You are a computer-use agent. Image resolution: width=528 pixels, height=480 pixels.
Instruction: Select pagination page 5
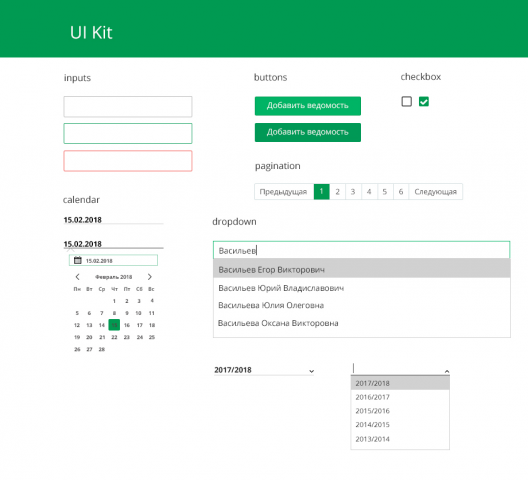385,192
